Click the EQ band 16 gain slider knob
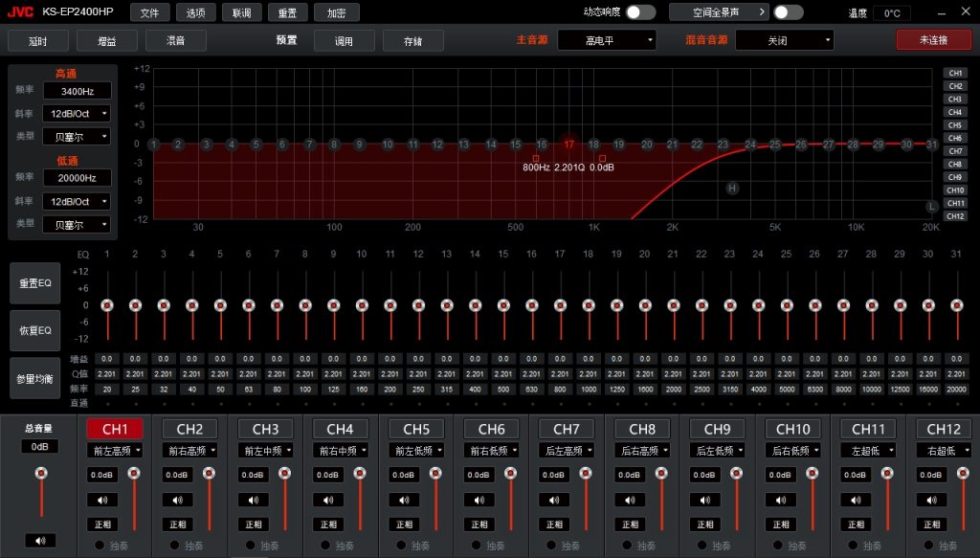980x558 pixels. tap(532, 305)
